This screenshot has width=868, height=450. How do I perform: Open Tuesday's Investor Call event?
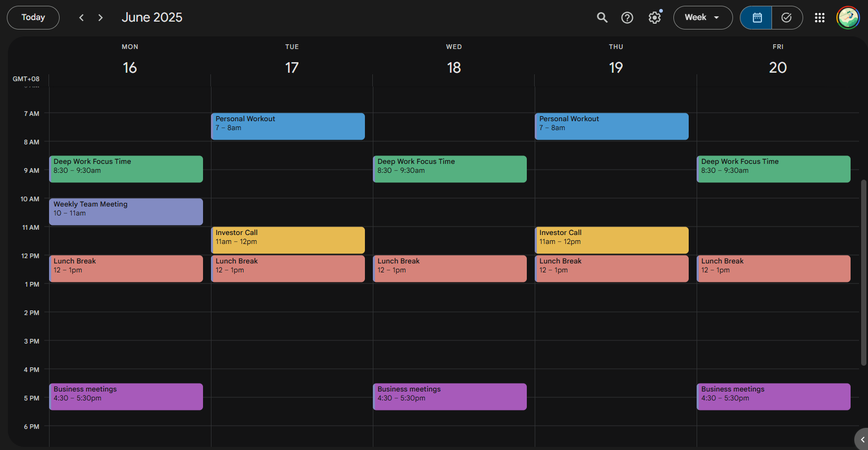point(288,240)
